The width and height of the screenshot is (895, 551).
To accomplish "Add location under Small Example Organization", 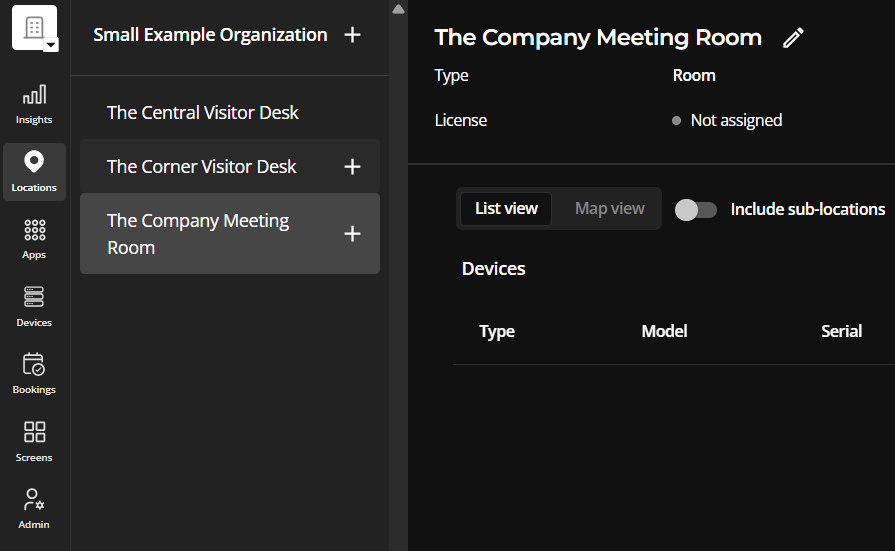I will 352,35.
